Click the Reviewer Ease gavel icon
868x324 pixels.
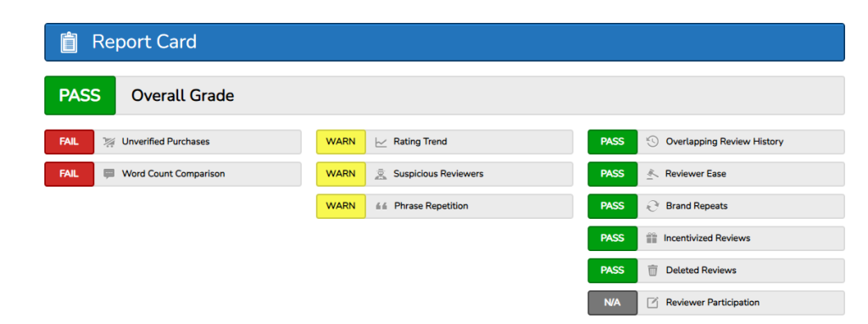pos(653,174)
